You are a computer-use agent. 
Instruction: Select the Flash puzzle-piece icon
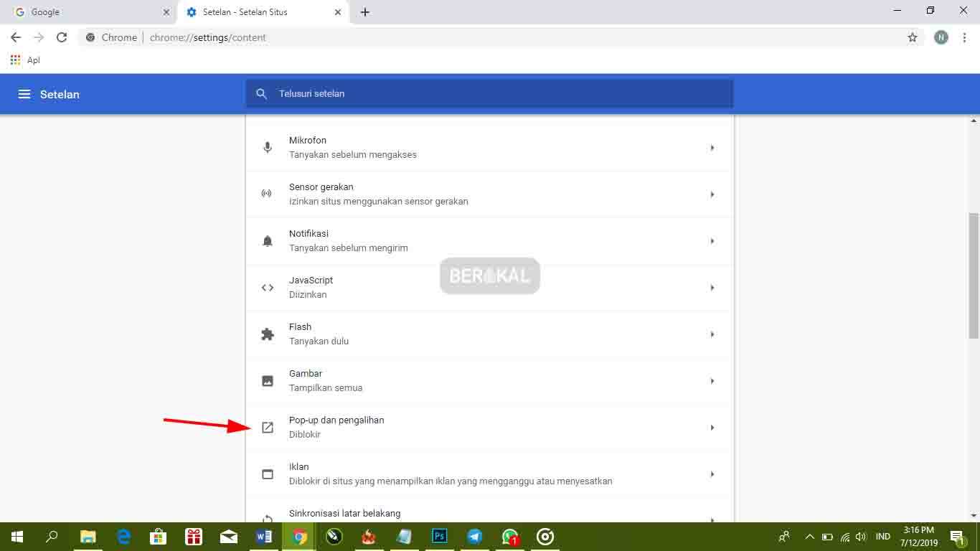coord(268,333)
